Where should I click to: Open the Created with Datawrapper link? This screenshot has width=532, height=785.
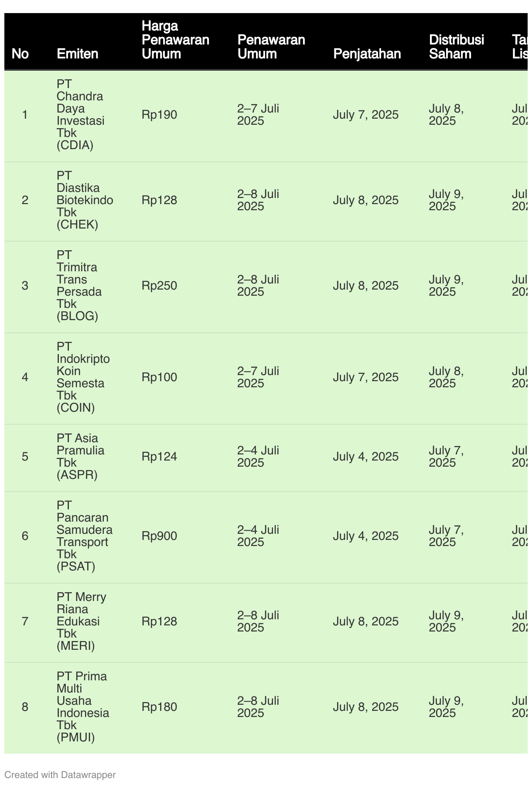pos(60,775)
